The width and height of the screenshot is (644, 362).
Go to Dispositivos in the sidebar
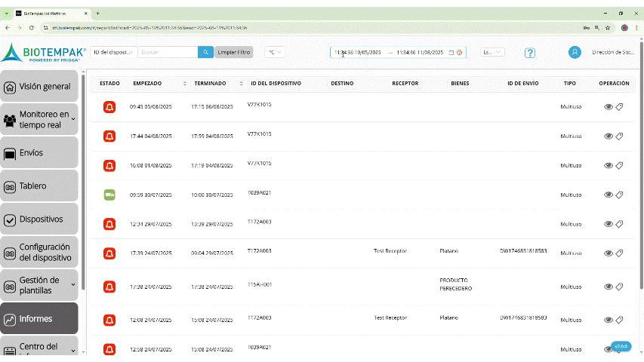coord(39,219)
